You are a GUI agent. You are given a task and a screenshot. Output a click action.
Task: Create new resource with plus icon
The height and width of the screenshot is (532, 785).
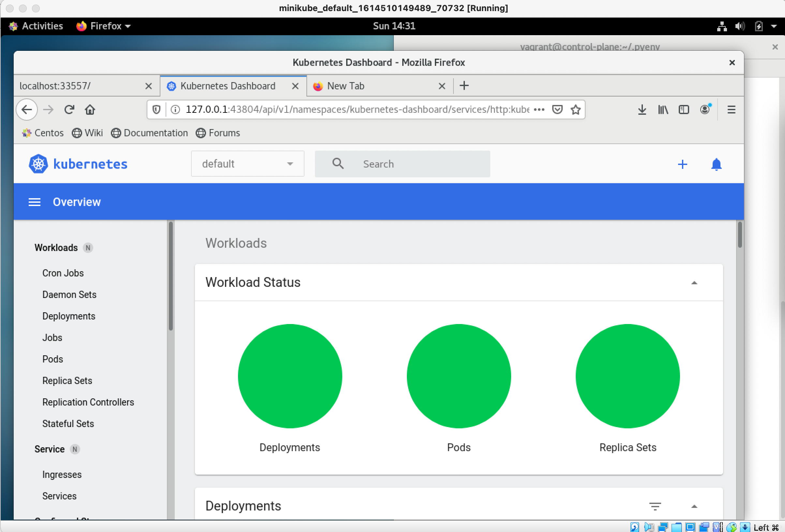pyautogui.click(x=682, y=164)
